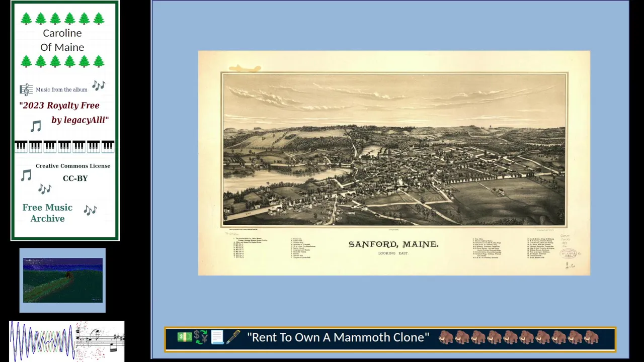The height and width of the screenshot is (362, 644).
Task: Select the "Caroline" title text
Action: click(x=62, y=33)
